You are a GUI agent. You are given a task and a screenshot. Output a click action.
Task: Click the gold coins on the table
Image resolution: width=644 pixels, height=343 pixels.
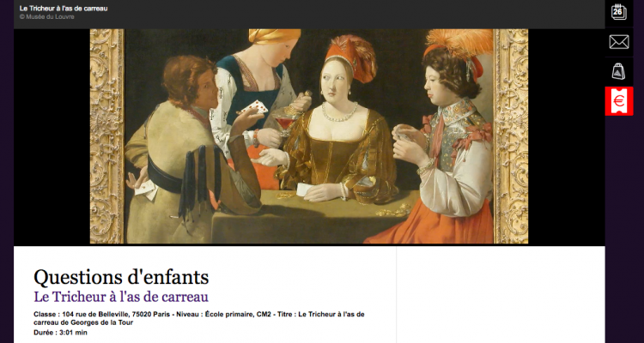click(x=393, y=210)
